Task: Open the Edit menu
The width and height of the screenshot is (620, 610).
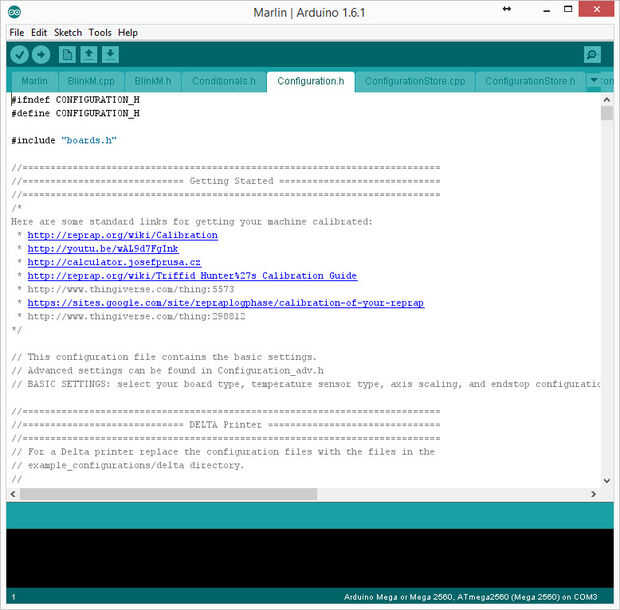Action: 39,32
